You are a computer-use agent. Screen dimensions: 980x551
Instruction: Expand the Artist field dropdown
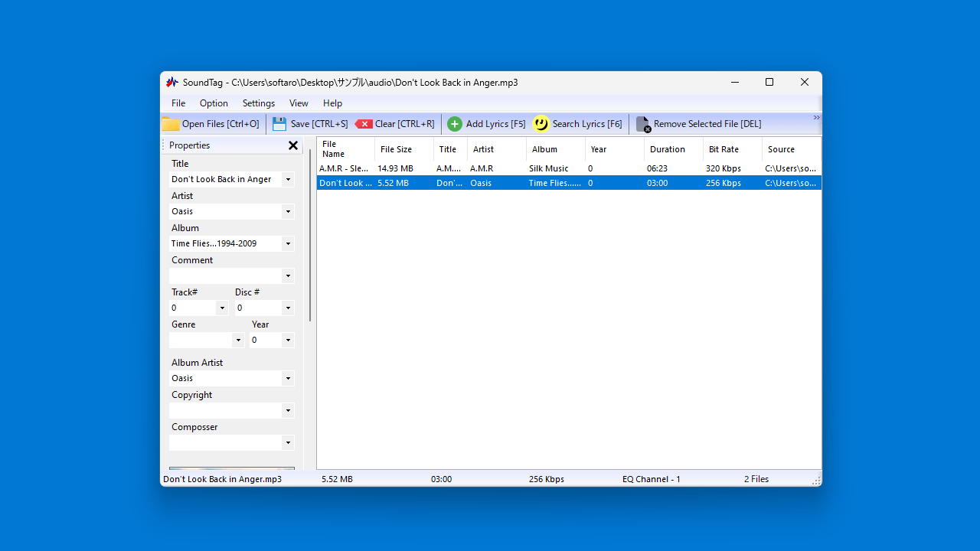[288, 211]
